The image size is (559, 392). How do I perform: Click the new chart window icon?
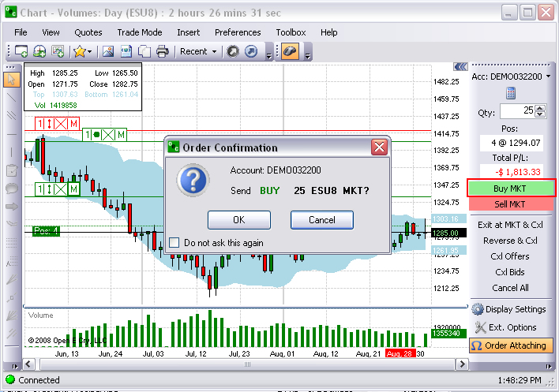[x=21, y=51]
